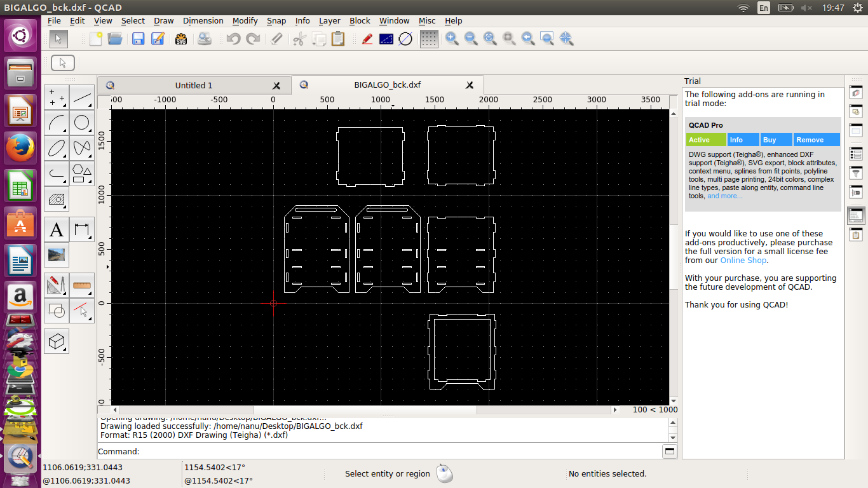Image resolution: width=868 pixels, height=488 pixels.
Task: Open the Online Shop link
Action: pos(743,260)
